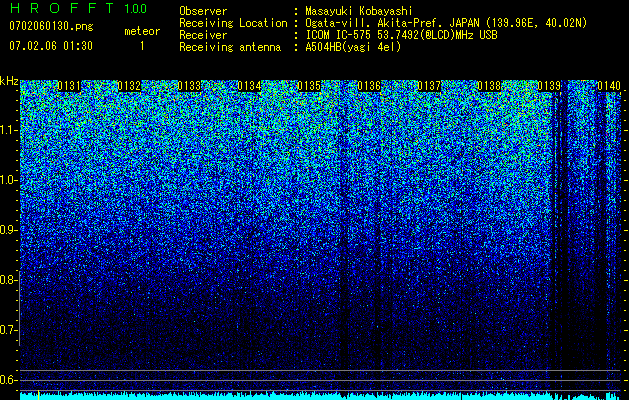Click the meteor count value 1
The width and height of the screenshot is (629, 400).
[x=142, y=46]
